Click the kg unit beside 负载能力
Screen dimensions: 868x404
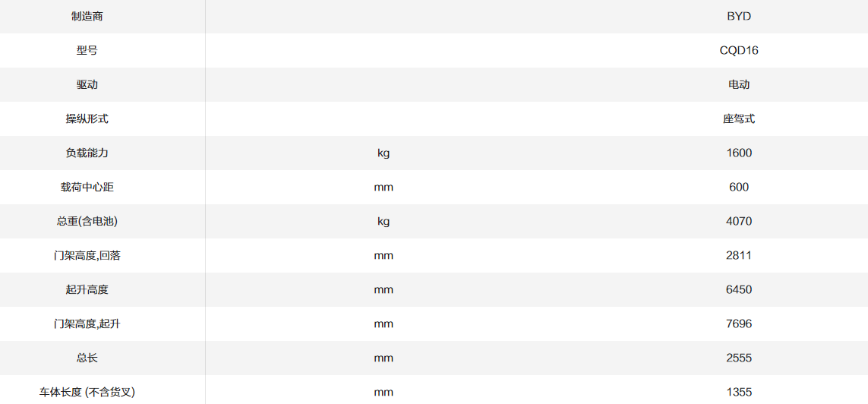coord(383,153)
